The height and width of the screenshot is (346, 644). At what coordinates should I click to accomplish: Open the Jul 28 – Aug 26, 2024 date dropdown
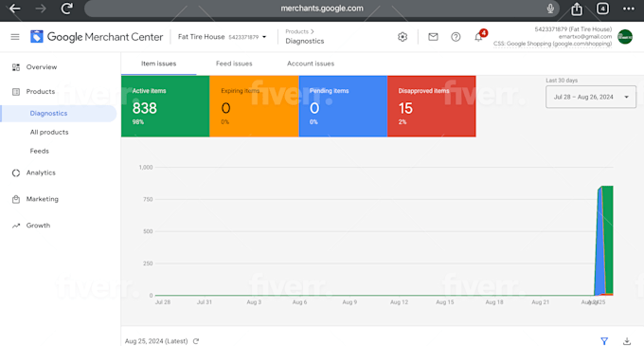click(591, 97)
